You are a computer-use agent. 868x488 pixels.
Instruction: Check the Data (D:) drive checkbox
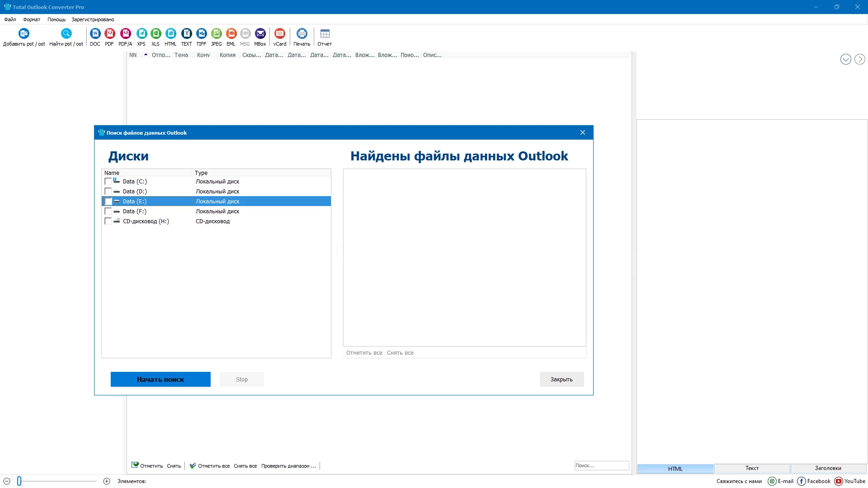[108, 191]
